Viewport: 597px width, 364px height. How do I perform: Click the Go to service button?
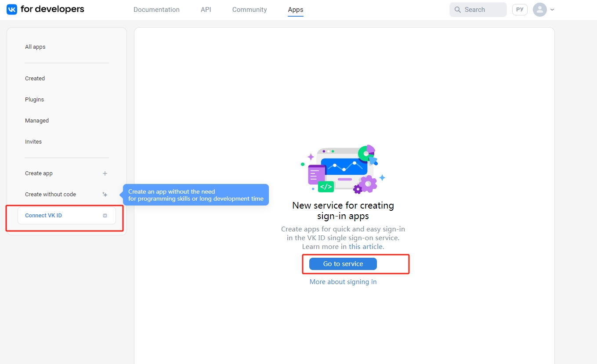343,264
